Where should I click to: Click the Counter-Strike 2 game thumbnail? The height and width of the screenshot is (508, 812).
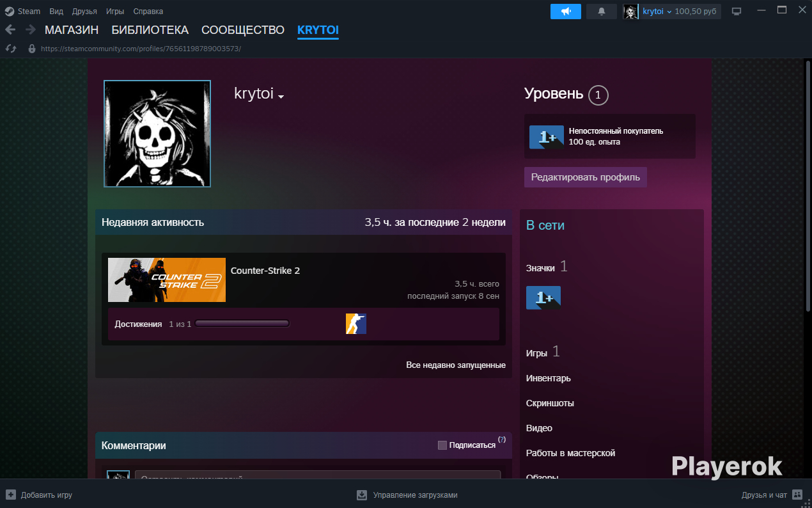(x=167, y=280)
